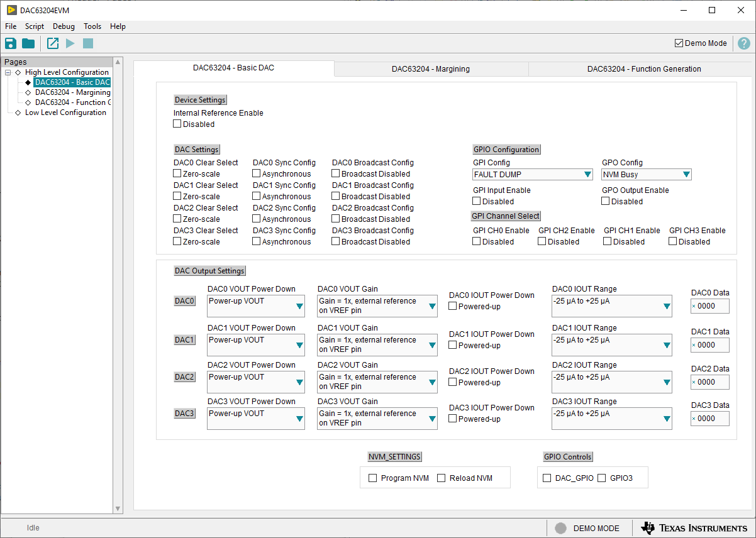Click the external link launch toolbar icon
This screenshot has width=756, height=538.
pos(53,43)
